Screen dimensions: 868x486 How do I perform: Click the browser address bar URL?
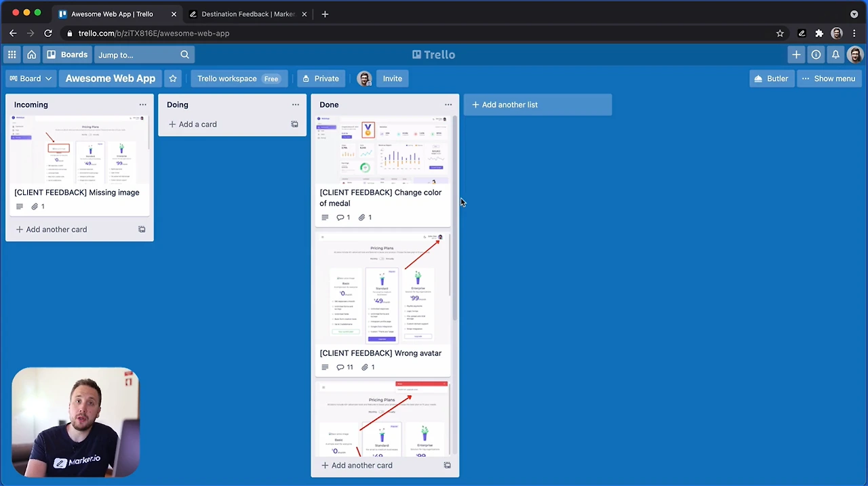(x=154, y=33)
